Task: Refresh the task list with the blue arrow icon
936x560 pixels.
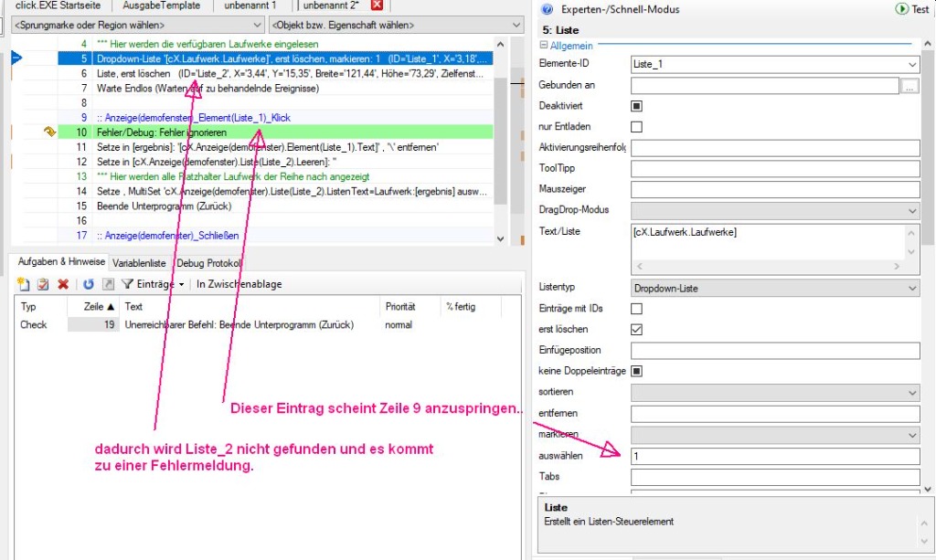Action: (89, 284)
